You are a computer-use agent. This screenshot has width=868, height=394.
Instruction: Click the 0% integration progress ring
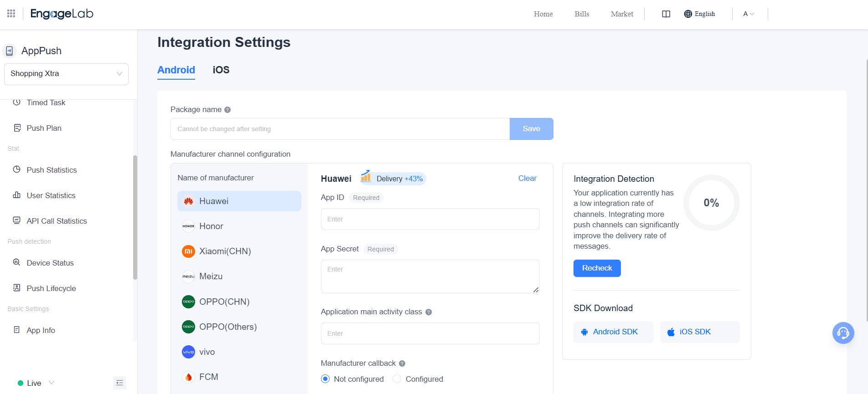click(x=711, y=203)
